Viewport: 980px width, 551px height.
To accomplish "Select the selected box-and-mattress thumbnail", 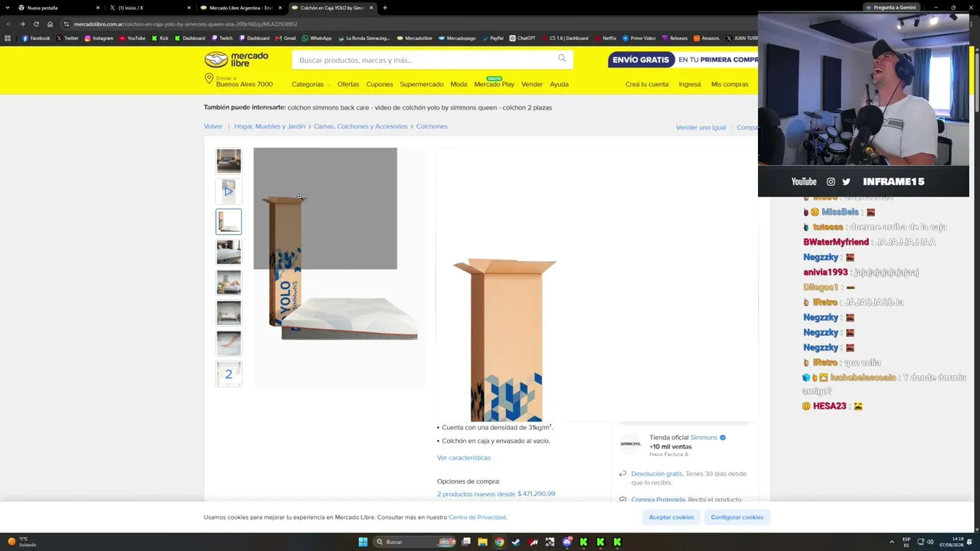I will click(x=229, y=222).
